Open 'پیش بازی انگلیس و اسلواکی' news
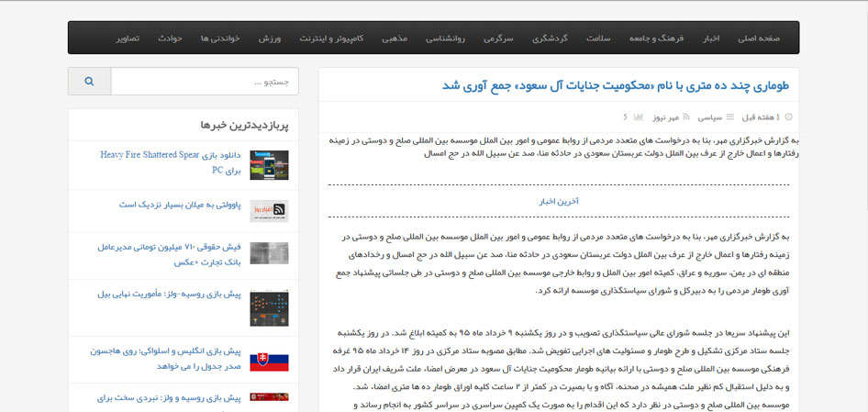Viewport: 868px width, 412px height. (x=166, y=359)
